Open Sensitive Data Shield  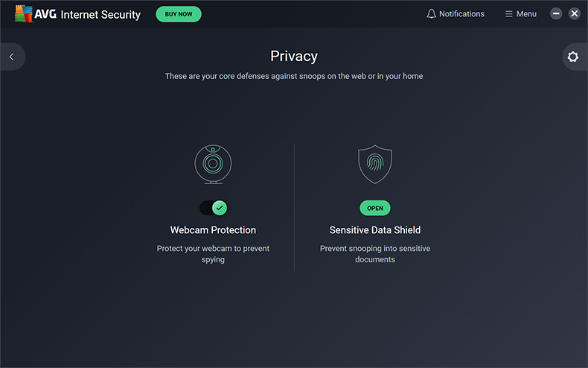pyautogui.click(x=375, y=208)
